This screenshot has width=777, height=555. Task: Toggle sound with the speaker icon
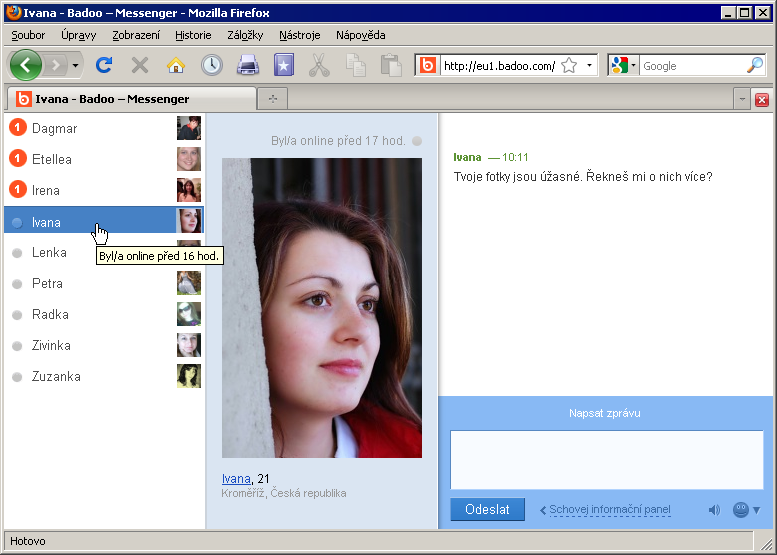714,510
